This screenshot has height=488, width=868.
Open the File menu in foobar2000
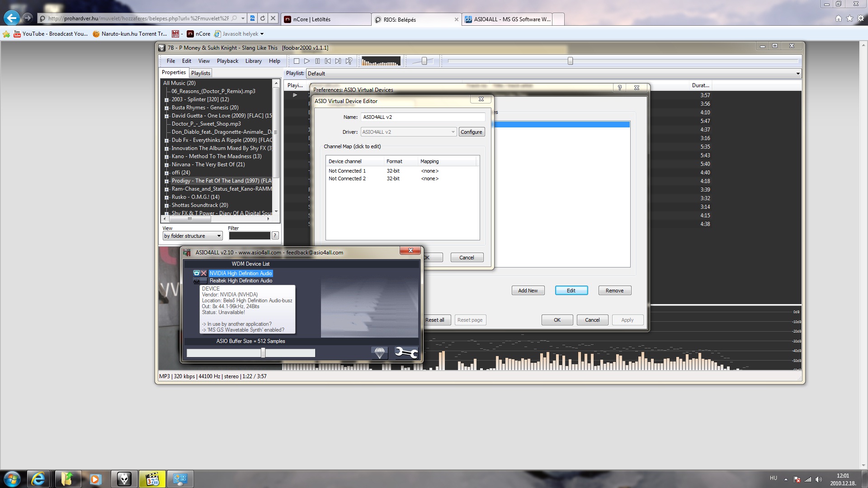coord(171,61)
